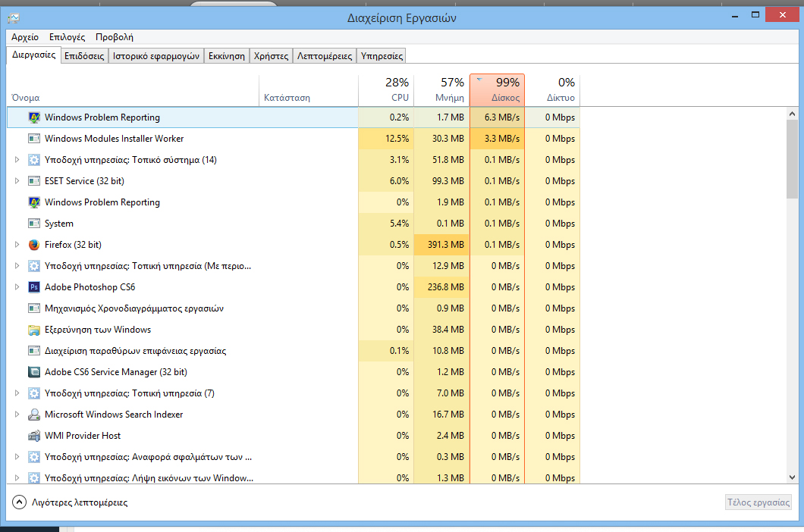Expand Υποδοχή υπηρεσίας: Τοπική υπηρεσία (Με περιο... group
Viewport: 804px width, 532px height.
(17, 266)
